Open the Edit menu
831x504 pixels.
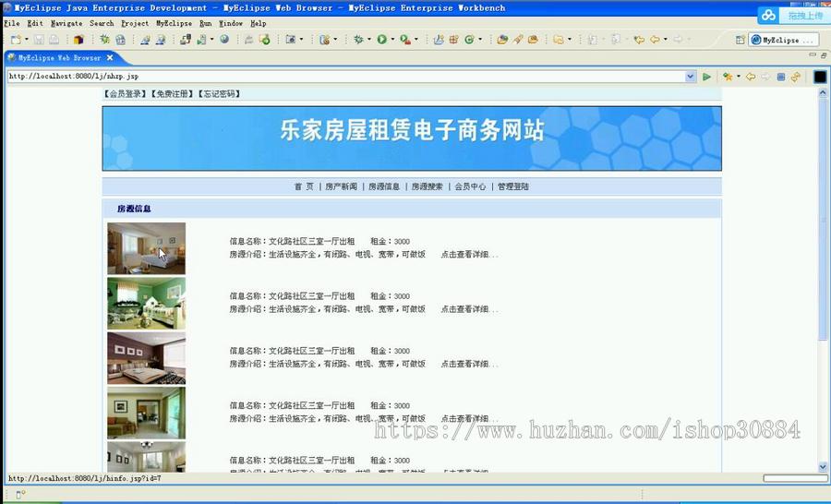[35, 23]
